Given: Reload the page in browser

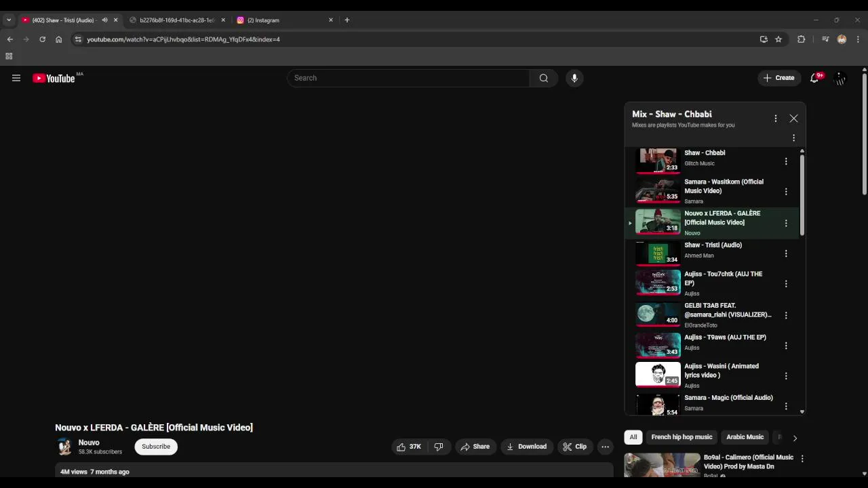Looking at the screenshot, I should (42, 39).
